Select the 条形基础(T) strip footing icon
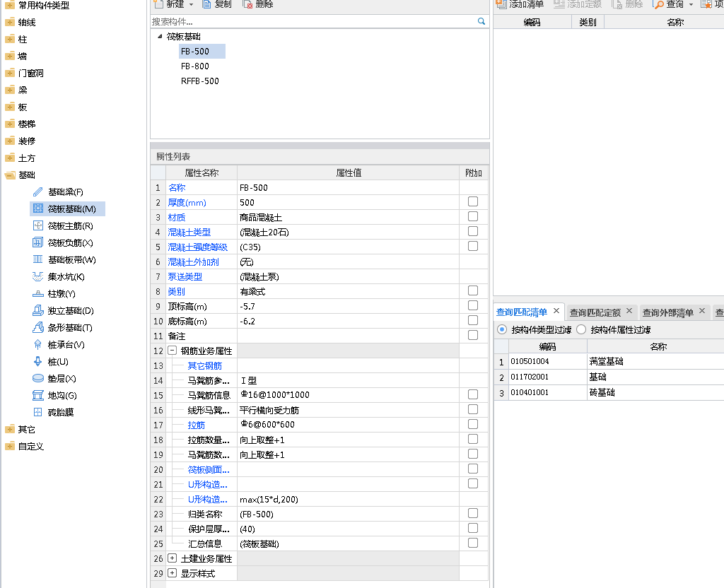 (38, 328)
